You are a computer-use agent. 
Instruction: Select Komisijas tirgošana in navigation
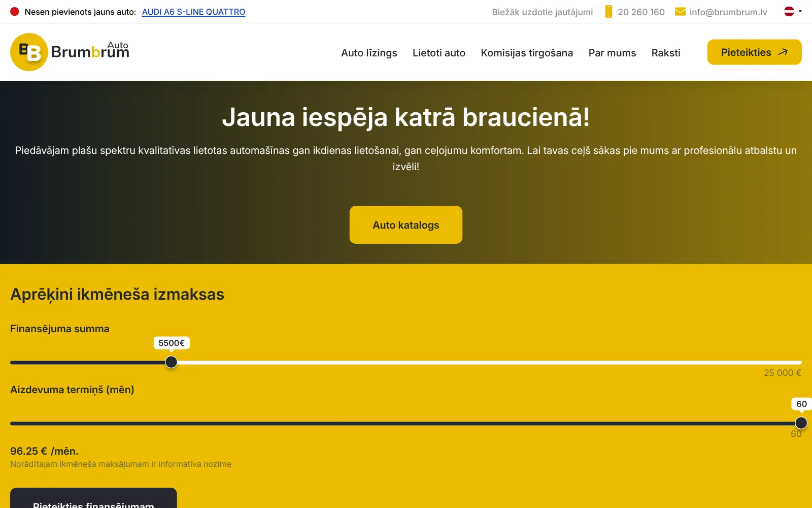pos(527,53)
